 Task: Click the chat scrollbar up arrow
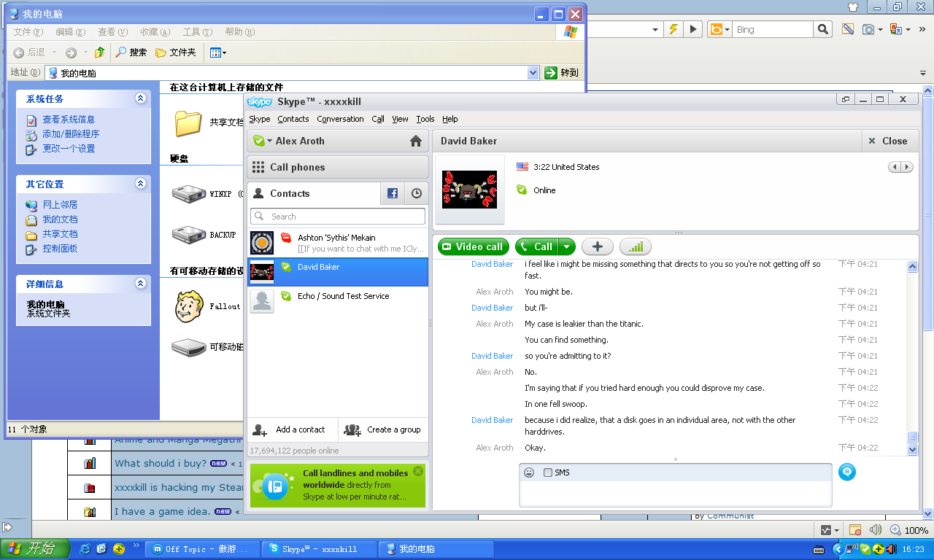pos(912,267)
